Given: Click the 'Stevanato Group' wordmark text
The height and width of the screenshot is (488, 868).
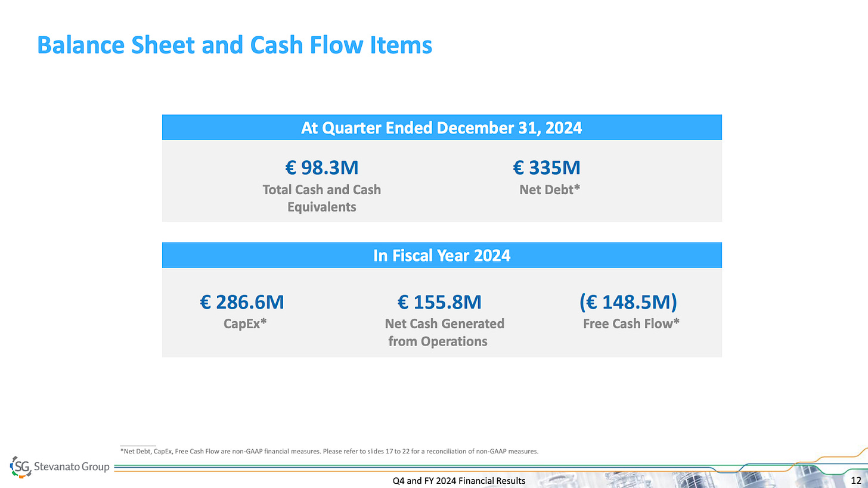Looking at the screenshot, I should pyautogui.click(x=72, y=467).
